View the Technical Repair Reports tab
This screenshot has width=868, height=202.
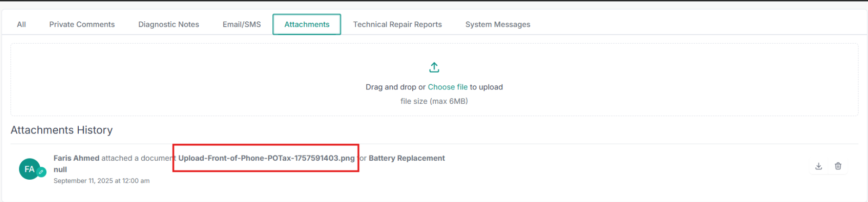click(x=397, y=25)
